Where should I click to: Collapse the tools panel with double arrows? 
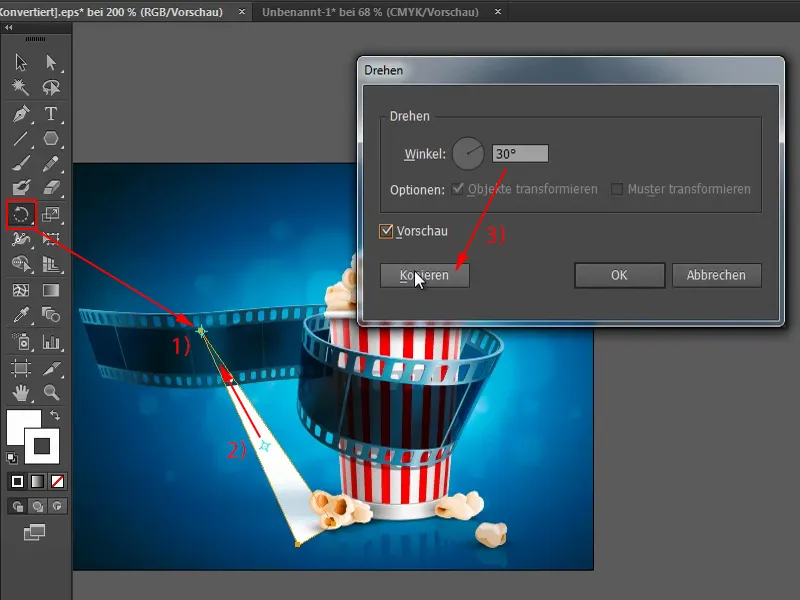click(9, 28)
